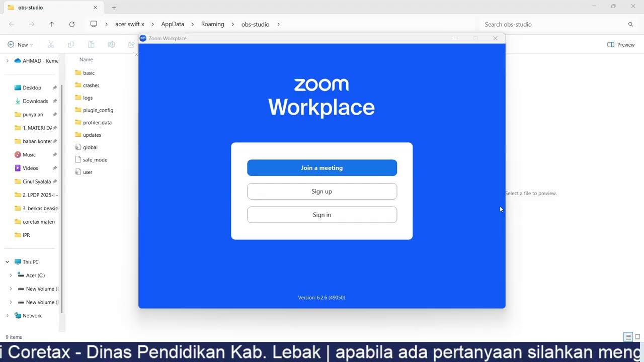Click the Join a meeting button
This screenshot has width=644, height=362.
(322, 168)
